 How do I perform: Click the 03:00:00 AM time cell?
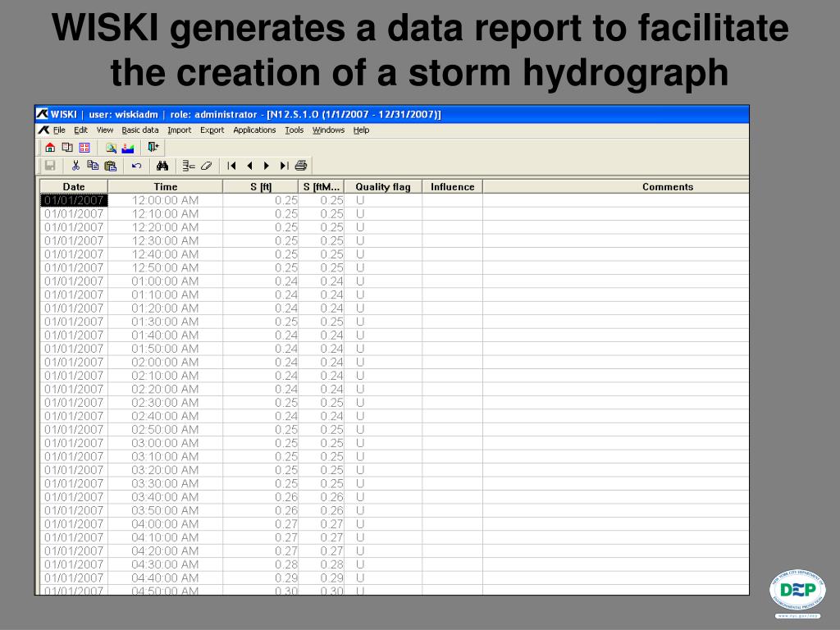[x=165, y=443]
